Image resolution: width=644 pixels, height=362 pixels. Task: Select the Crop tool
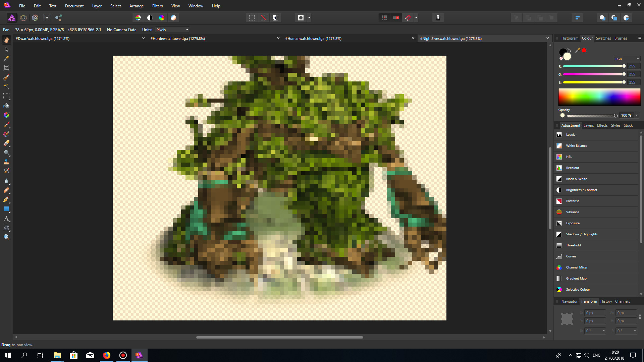6,68
